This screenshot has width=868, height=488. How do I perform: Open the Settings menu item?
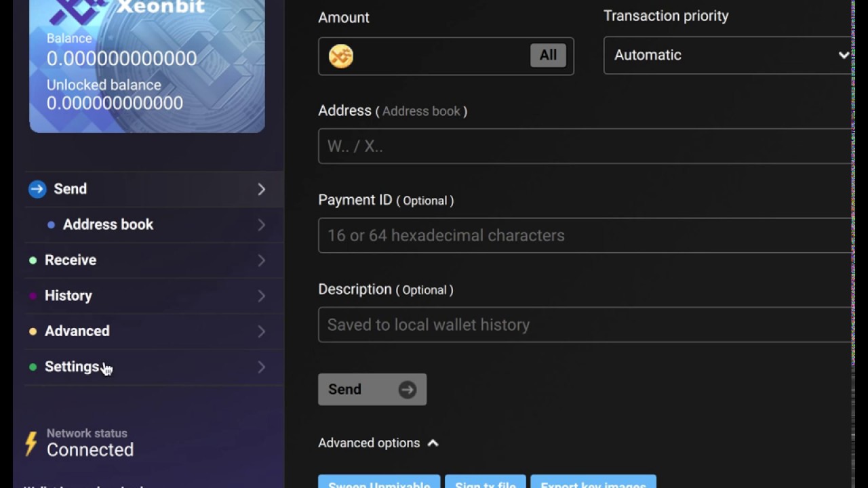pos(154,367)
